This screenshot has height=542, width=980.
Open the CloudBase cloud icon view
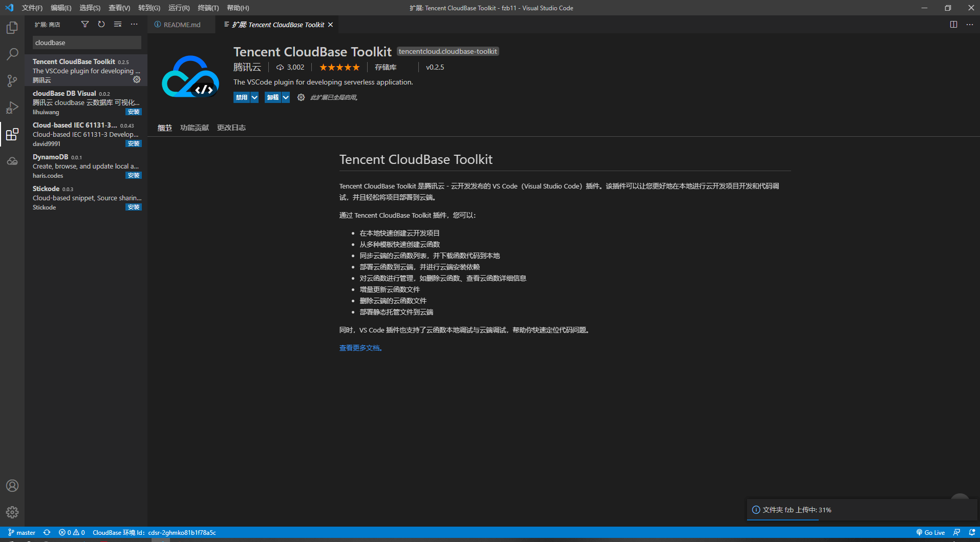[x=12, y=161]
